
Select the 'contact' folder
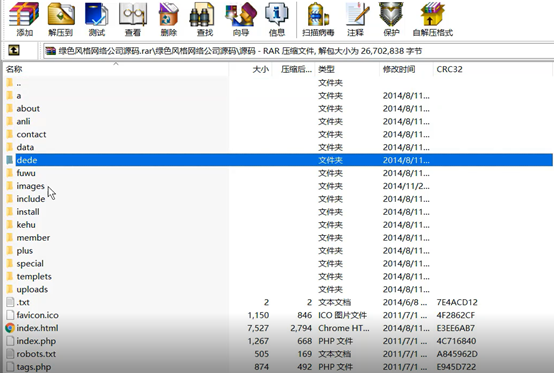click(x=31, y=134)
